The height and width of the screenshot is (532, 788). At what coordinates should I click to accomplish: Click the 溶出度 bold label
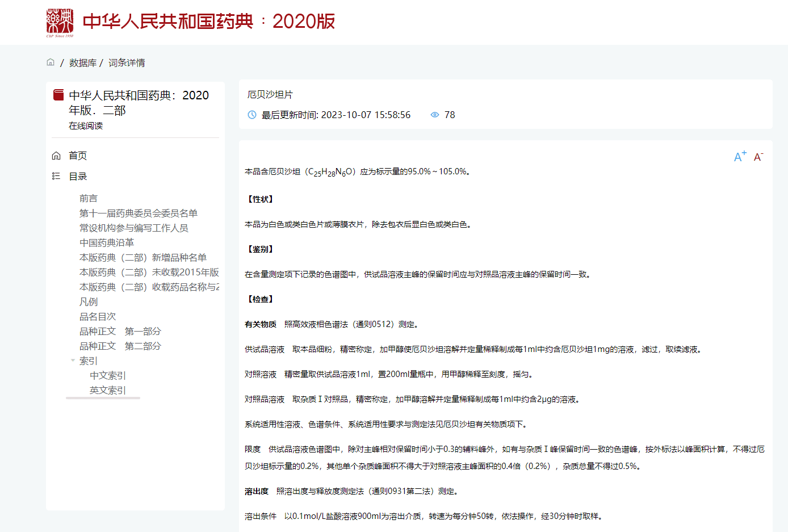[x=257, y=491]
